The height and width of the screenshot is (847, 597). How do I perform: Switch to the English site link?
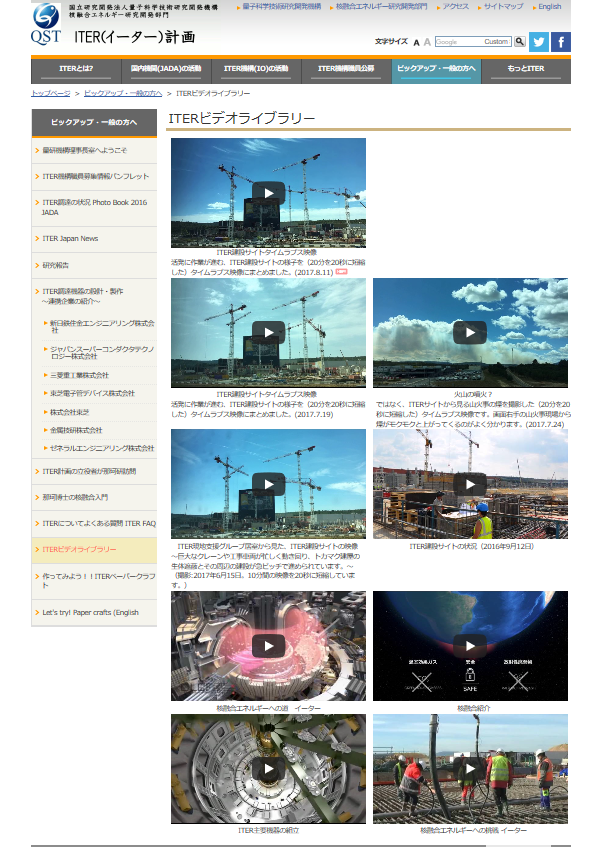click(x=549, y=6)
